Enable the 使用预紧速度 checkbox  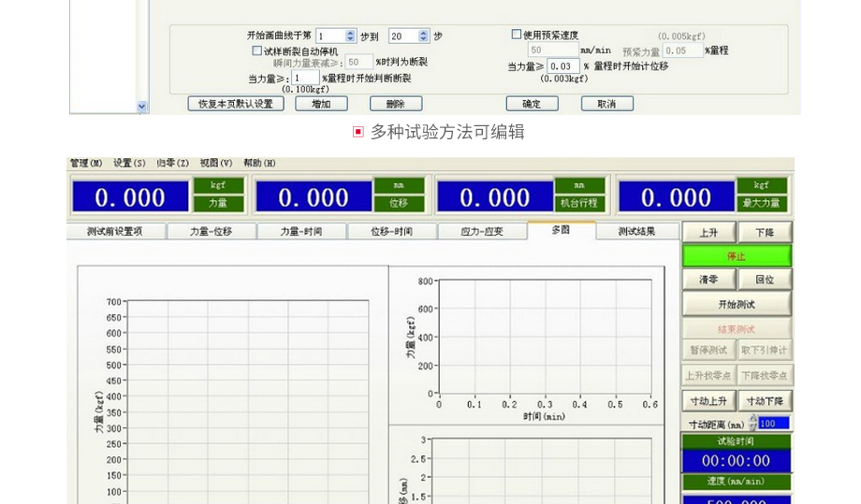[517, 35]
